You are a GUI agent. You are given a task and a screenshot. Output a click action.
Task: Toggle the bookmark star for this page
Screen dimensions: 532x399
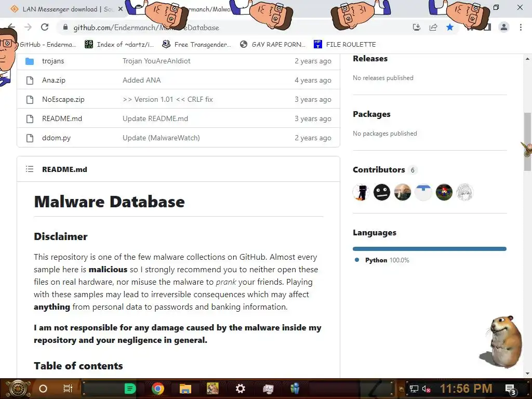click(x=450, y=27)
